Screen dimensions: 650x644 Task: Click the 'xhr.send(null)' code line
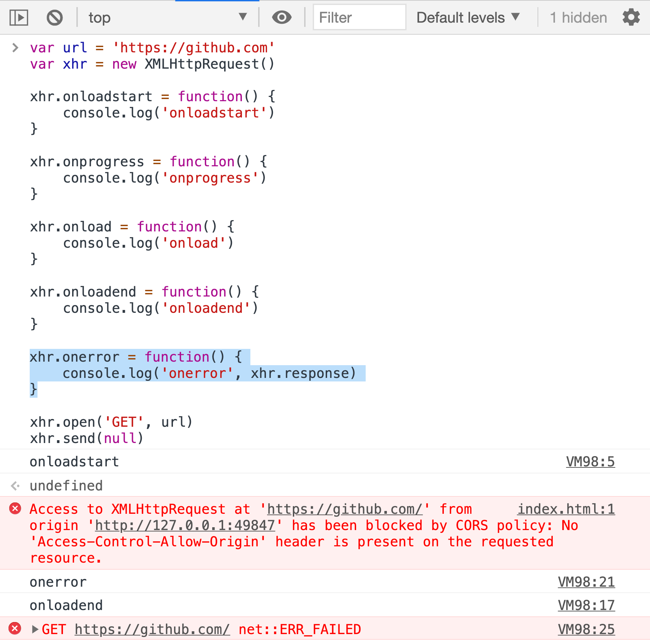pyautogui.click(x=87, y=438)
